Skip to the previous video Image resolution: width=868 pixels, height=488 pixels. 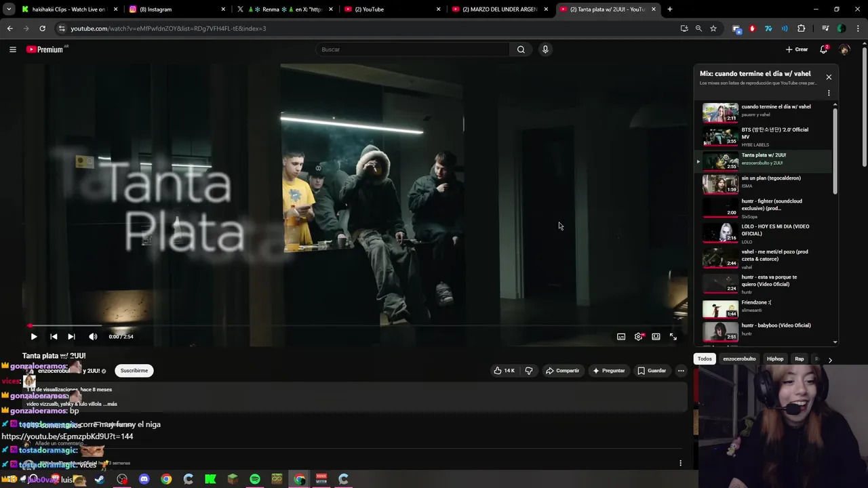[54, 337]
